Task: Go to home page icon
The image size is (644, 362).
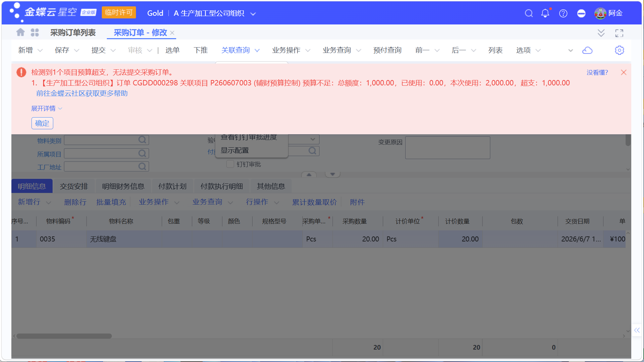Action: (x=20, y=32)
